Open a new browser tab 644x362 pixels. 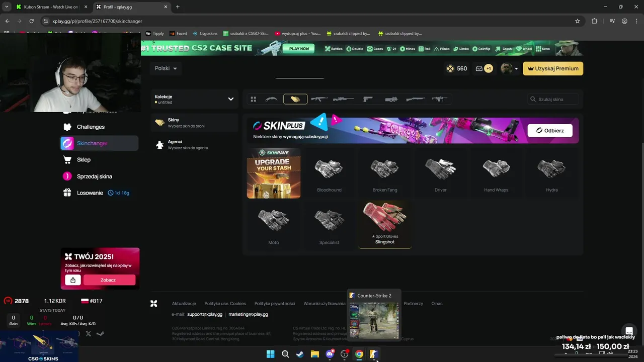pos(178,7)
